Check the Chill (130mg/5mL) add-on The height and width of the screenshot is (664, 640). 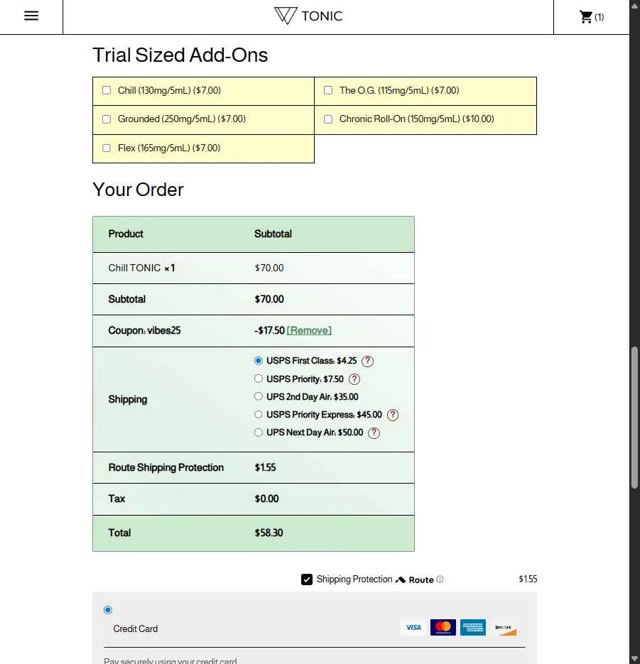[x=107, y=90]
